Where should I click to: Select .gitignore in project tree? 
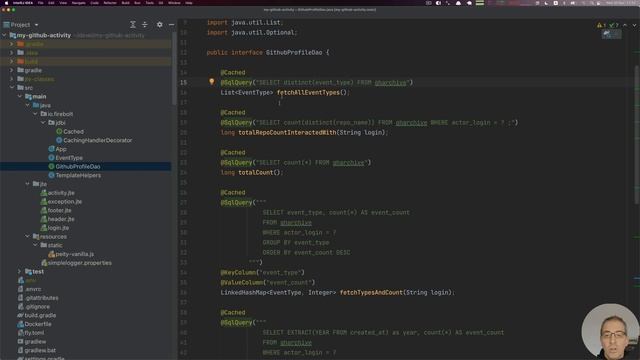(x=37, y=307)
